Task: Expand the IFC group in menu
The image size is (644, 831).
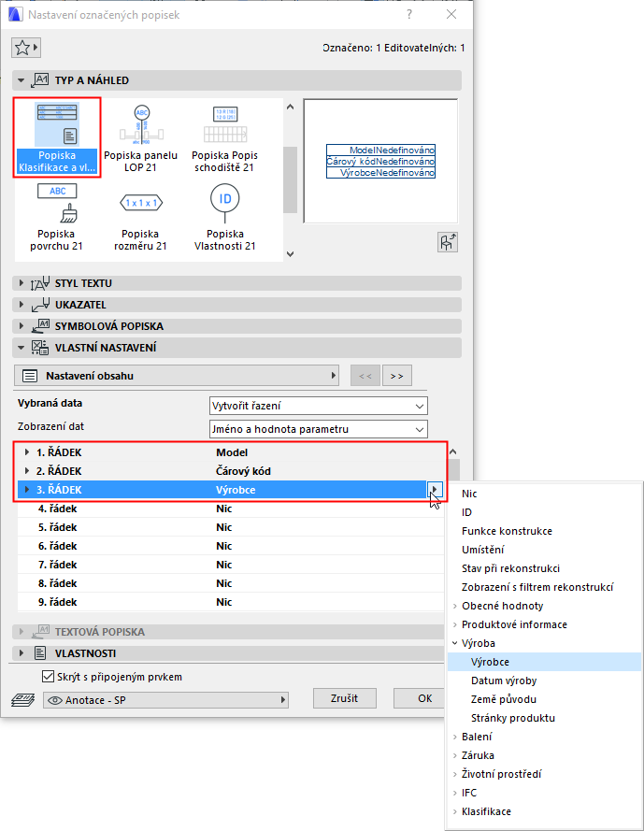Action: [x=455, y=793]
